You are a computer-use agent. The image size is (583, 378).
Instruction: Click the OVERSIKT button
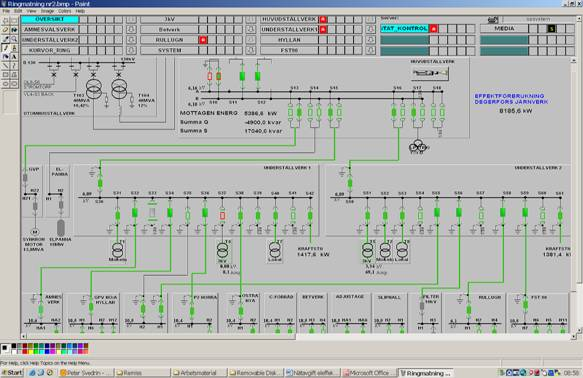point(50,19)
